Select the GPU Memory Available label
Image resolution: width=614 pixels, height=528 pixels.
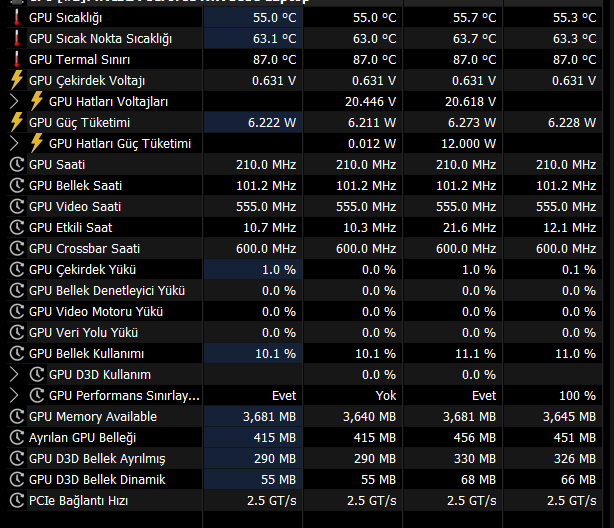coord(93,417)
